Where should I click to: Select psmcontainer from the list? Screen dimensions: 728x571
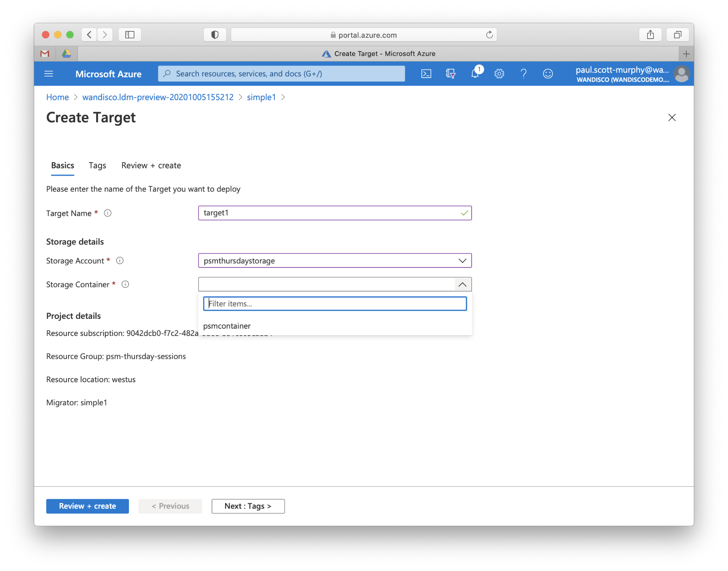click(227, 326)
